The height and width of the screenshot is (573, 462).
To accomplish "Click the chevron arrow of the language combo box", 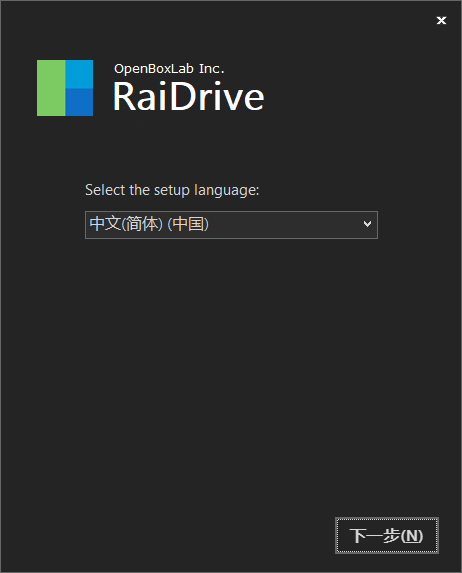I will click(x=367, y=224).
